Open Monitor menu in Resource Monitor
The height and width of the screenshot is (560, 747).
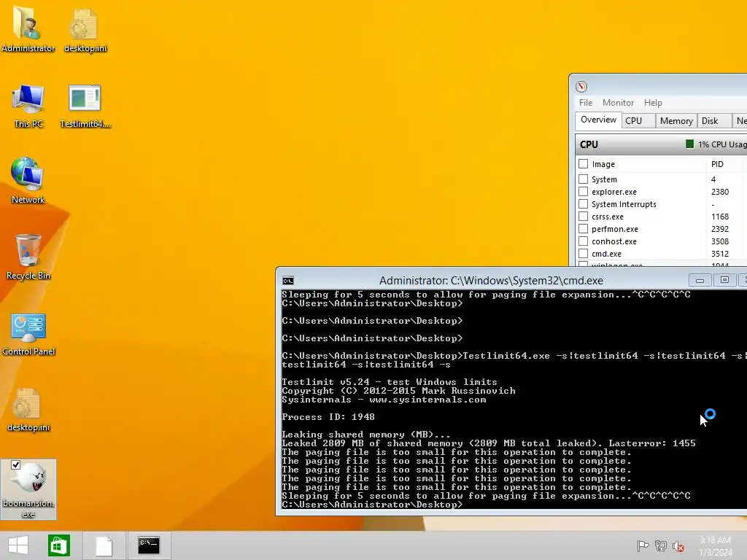[x=618, y=103]
